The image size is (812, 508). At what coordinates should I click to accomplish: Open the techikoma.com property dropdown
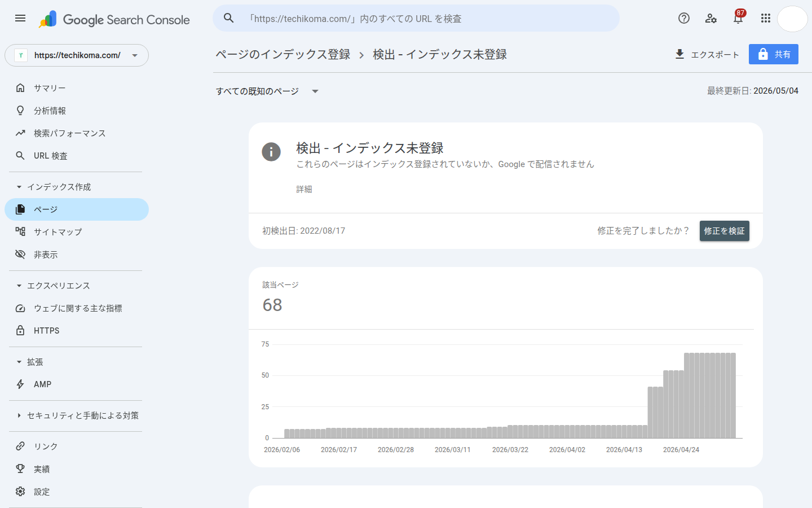[x=77, y=55]
